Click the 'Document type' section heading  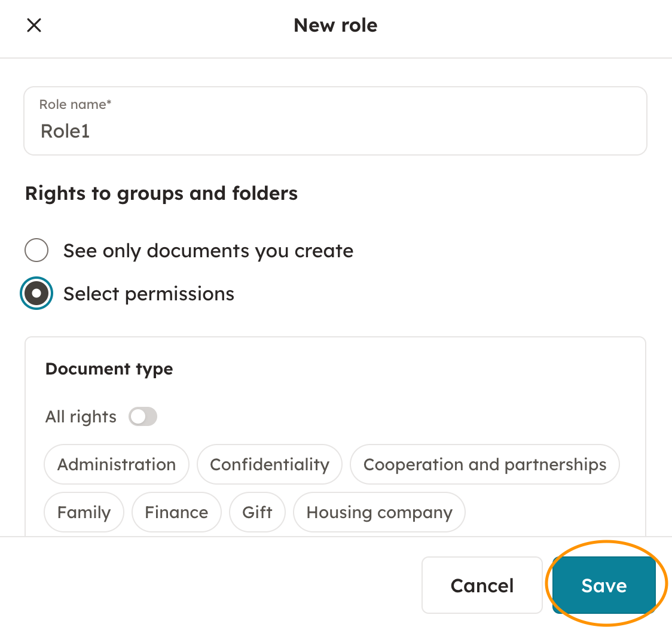pos(109,369)
